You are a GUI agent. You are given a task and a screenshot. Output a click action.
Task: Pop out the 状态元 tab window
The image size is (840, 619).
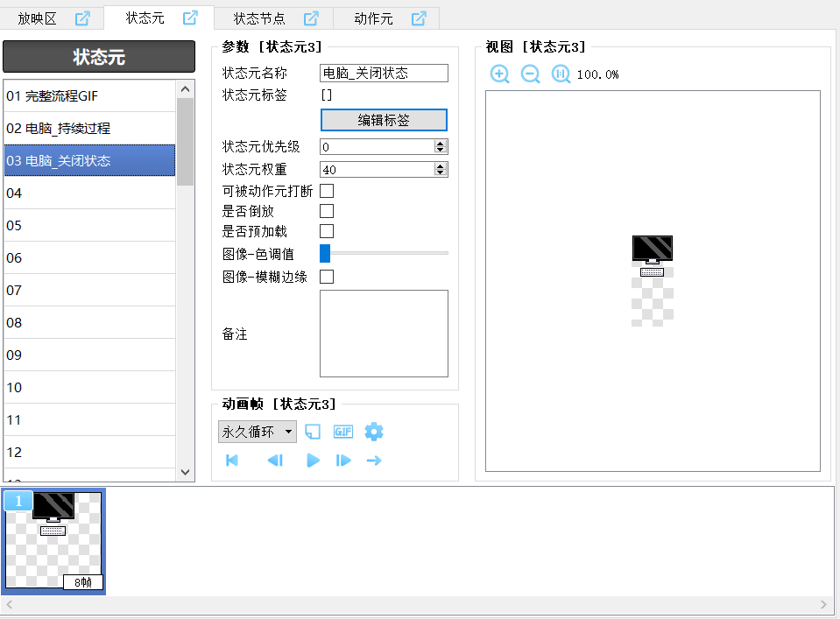(190, 18)
